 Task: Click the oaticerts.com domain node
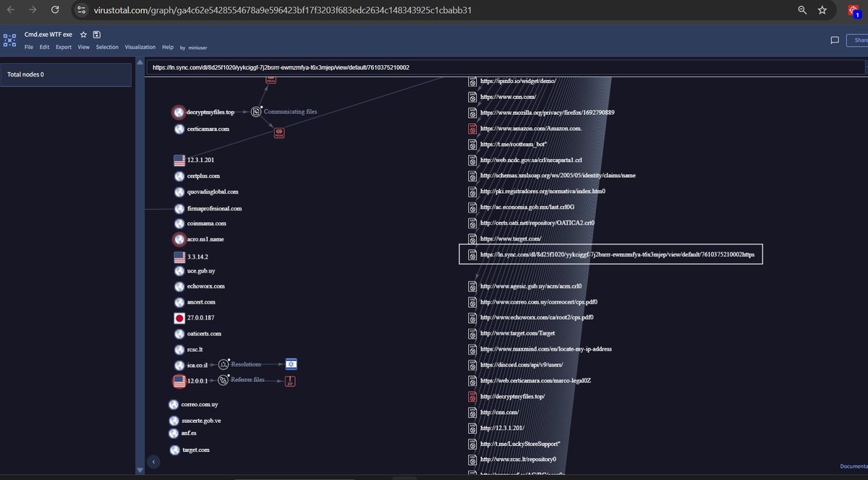pos(180,334)
